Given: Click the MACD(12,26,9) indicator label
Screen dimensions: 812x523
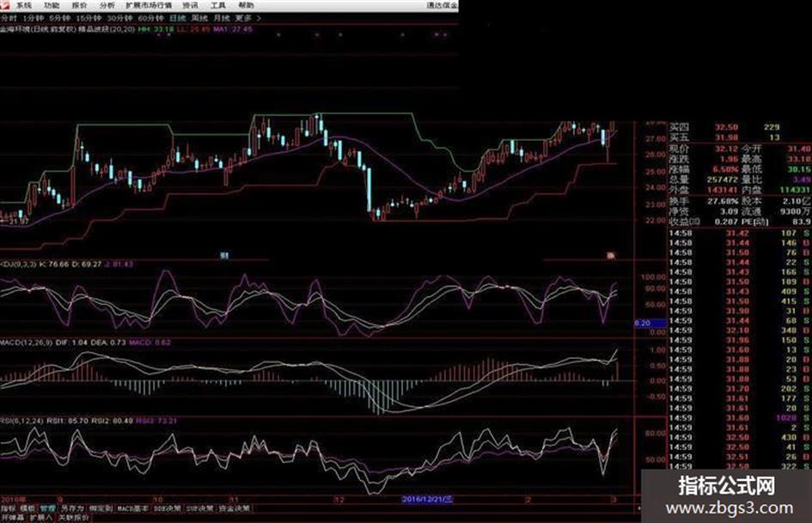Looking at the screenshot, I should 26,343.
